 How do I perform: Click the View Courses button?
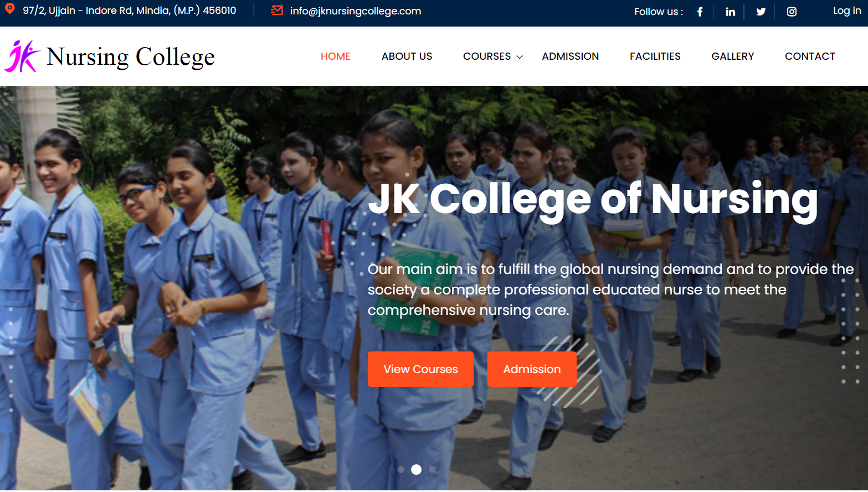(420, 369)
